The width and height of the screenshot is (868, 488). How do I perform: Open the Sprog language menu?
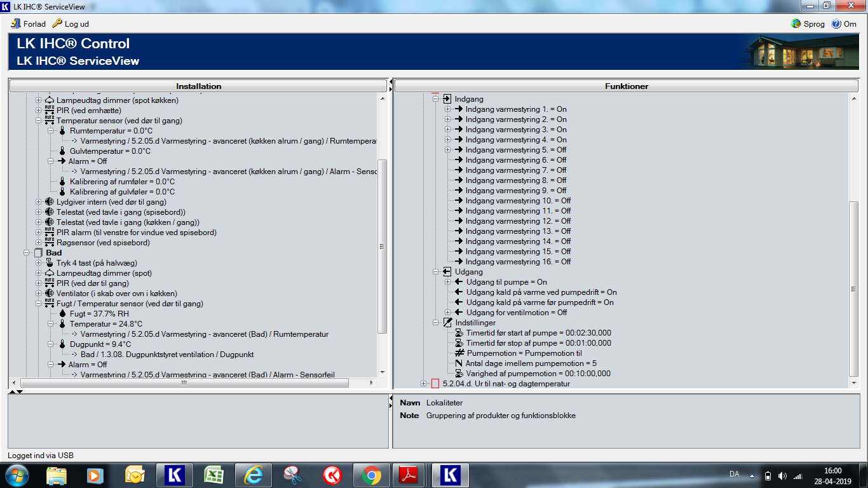tap(808, 24)
